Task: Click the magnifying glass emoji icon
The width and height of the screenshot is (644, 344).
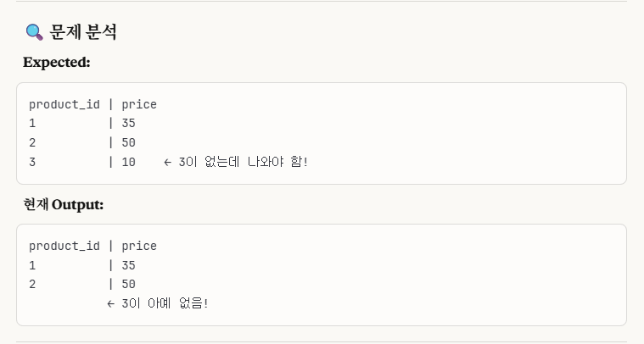Action: pyautogui.click(x=35, y=32)
